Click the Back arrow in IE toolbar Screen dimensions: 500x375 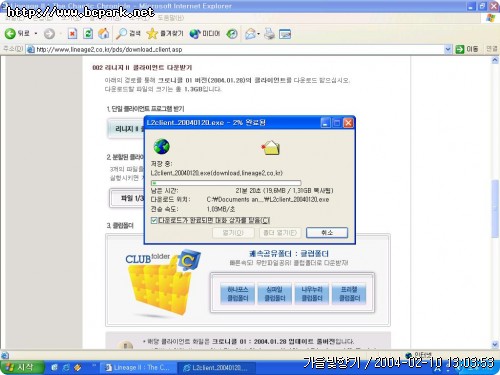pos(10,33)
